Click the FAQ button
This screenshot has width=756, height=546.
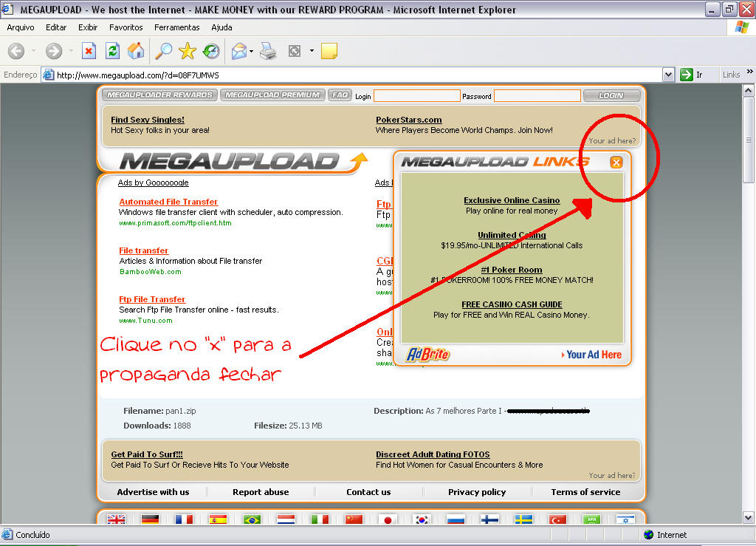click(x=340, y=95)
